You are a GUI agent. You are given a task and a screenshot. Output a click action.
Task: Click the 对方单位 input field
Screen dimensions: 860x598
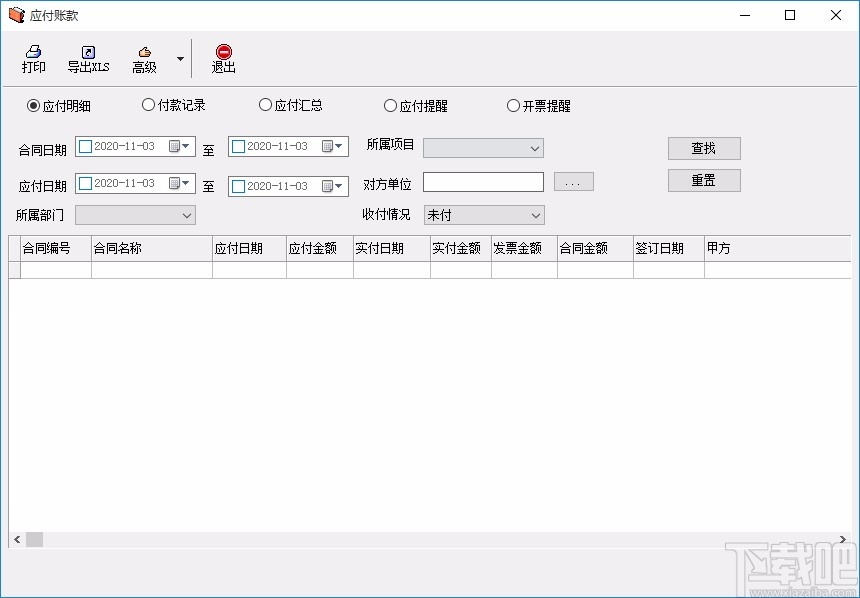(x=483, y=181)
